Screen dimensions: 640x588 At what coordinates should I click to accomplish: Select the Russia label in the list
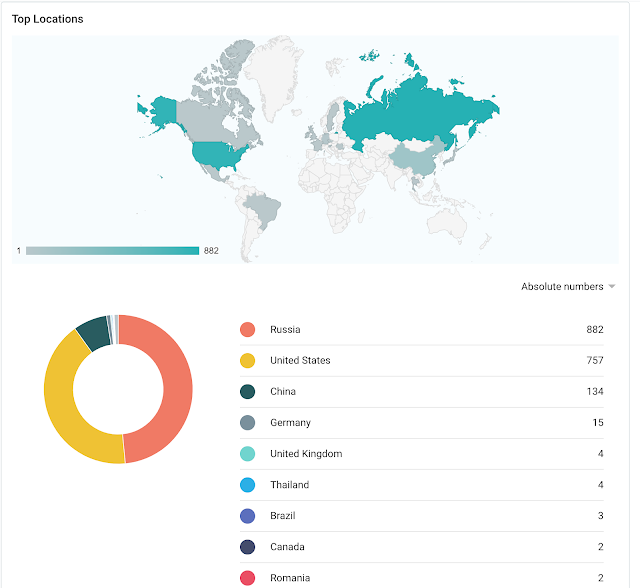click(285, 329)
